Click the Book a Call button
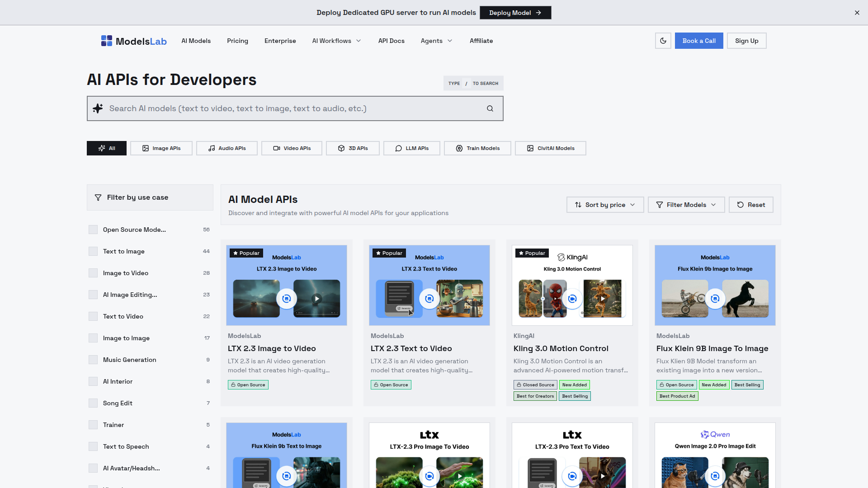Image resolution: width=868 pixels, height=488 pixels. point(699,41)
